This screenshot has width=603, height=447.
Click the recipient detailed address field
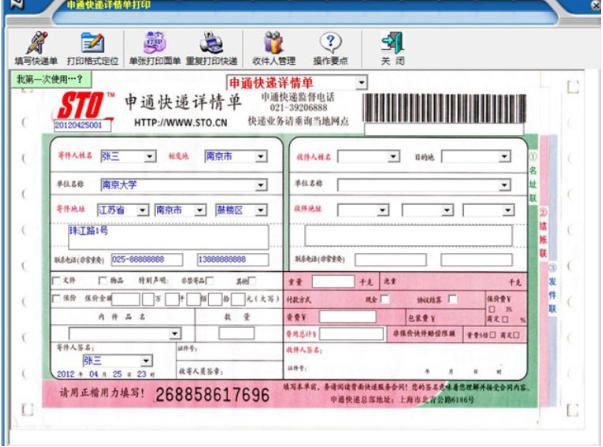408,235
